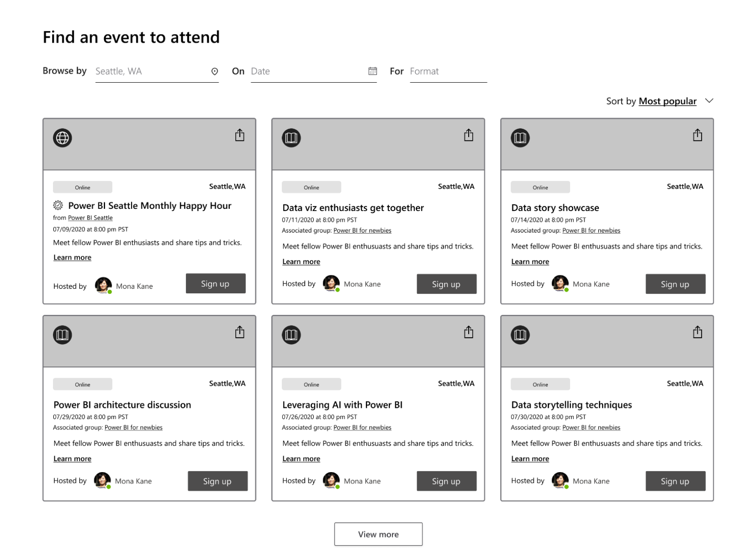
Task: Click Learn more under Data viz enthusiasts event
Action: (x=301, y=262)
